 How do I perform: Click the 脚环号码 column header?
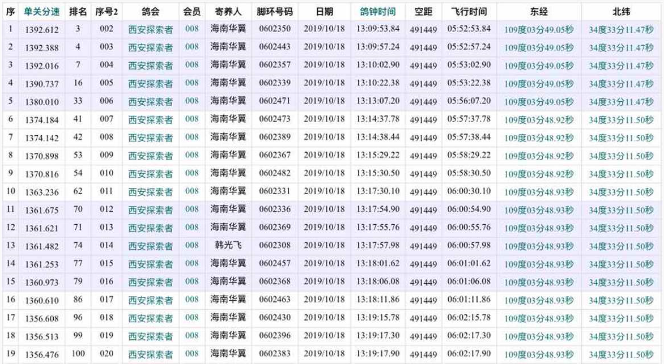coord(275,12)
